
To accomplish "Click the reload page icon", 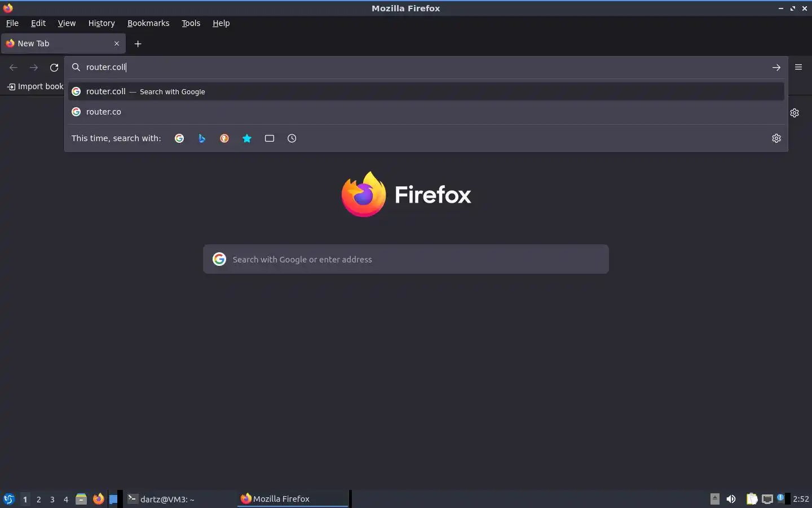I will pos(54,67).
